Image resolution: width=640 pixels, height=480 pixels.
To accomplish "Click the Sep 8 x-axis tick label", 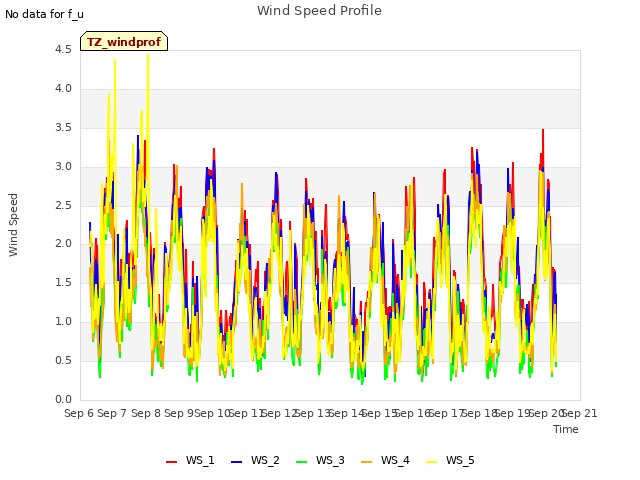I will (146, 413).
